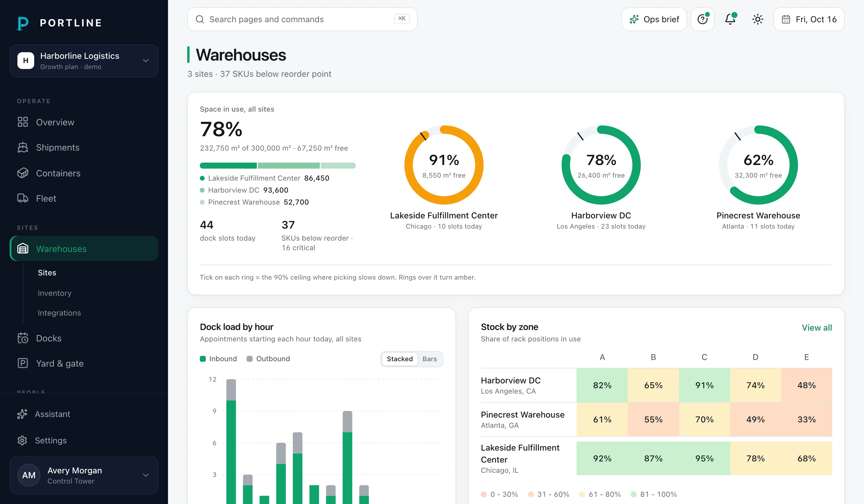Click the search magnifier icon
The height and width of the screenshot is (504, 864).
coord(200,19)
